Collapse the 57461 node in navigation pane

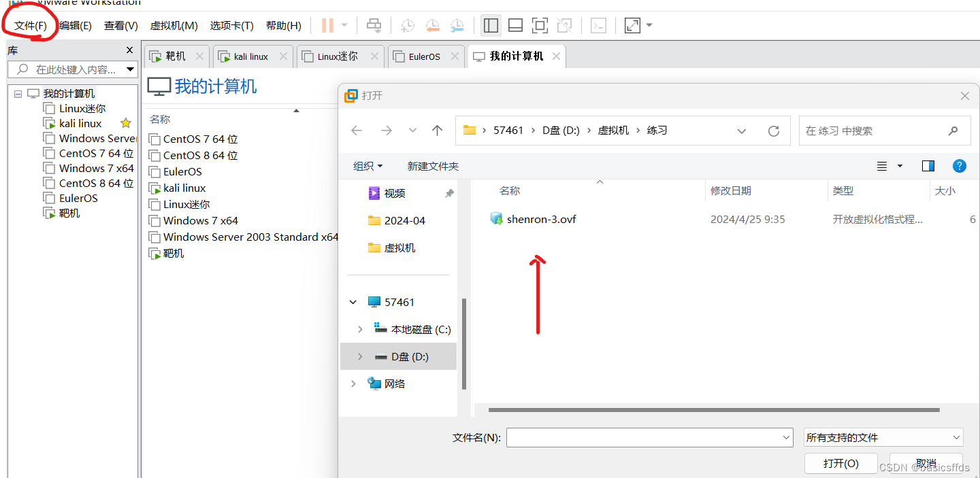(353, 302)
